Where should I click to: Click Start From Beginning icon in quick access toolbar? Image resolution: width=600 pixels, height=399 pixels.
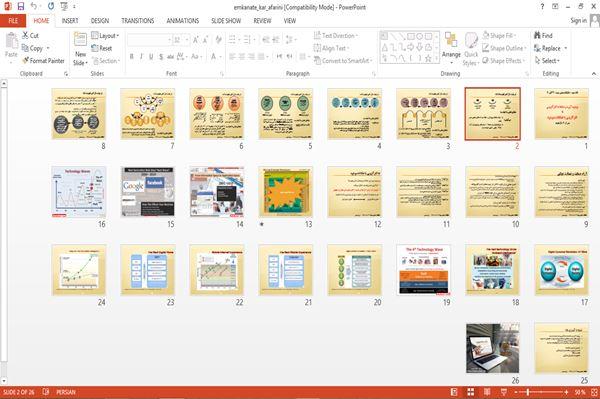tap(64, 6)
